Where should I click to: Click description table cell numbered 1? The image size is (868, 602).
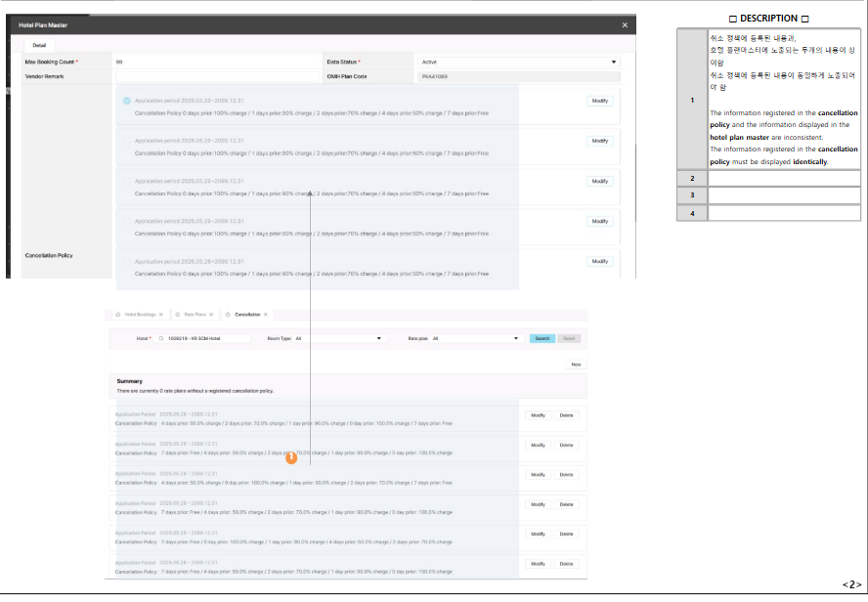[692, 100]
